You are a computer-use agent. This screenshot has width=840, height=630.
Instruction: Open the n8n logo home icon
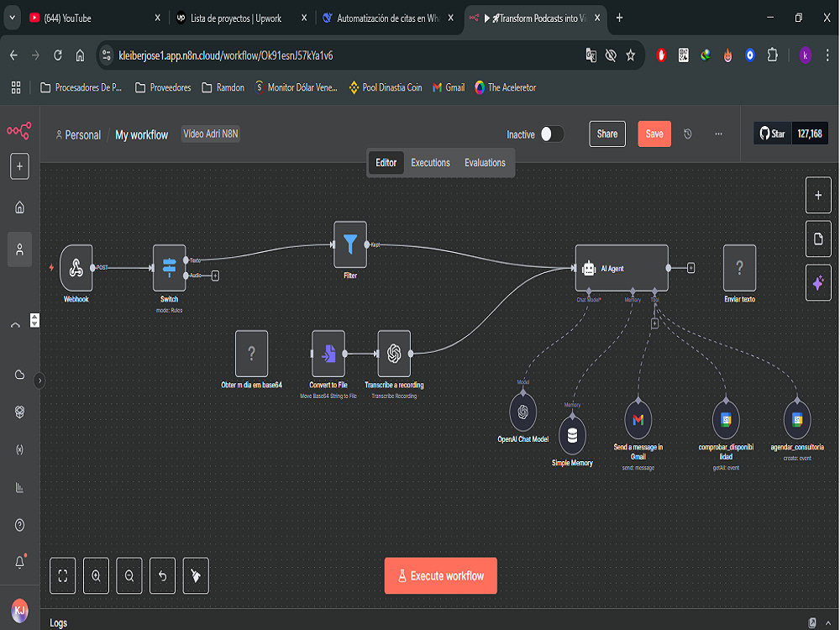click(x=18, y=130)
